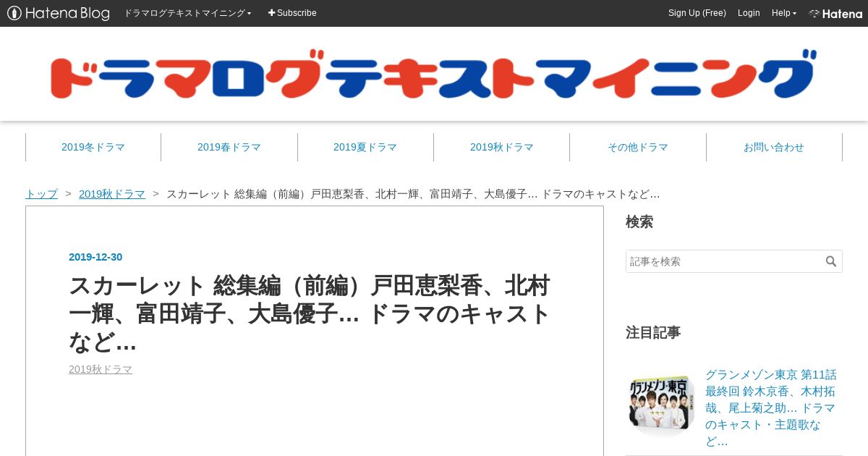Open the ドラマログテキストマイニング blog dropdown
Viewport: 868px width, 456px height.
pyautogui.click(x=187, y=13)
